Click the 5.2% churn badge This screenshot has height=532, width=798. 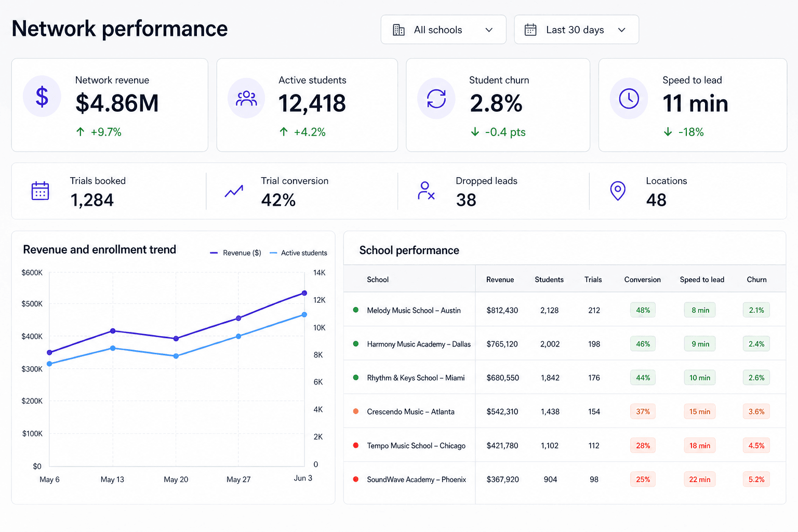tap(756, 479)
